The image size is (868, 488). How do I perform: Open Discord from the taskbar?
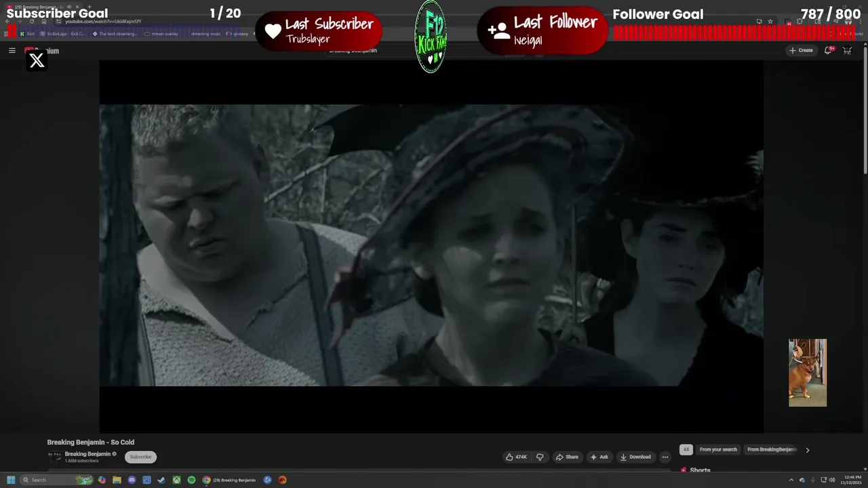point(132,480)
